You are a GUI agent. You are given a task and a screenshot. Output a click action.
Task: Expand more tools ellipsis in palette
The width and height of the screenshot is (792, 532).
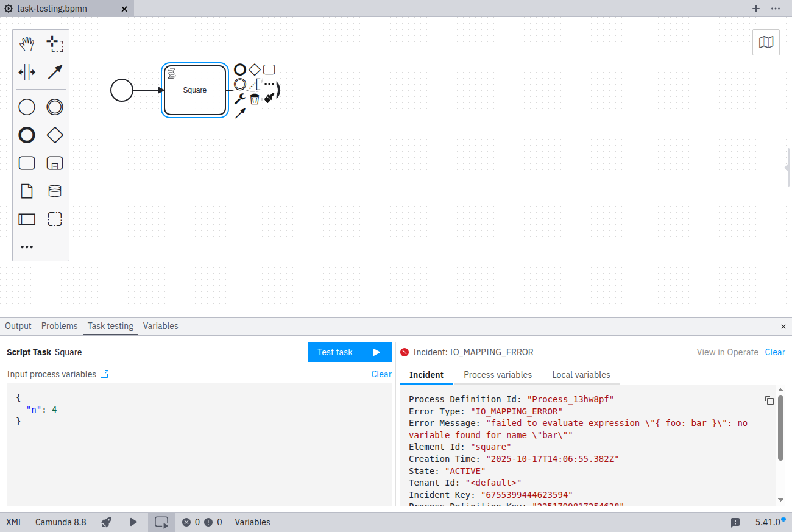(x=27, y=247)
